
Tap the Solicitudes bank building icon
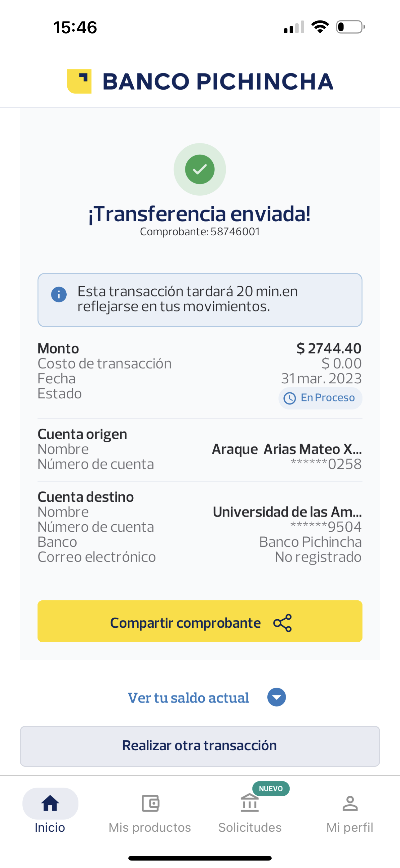(x=250, y=803)
